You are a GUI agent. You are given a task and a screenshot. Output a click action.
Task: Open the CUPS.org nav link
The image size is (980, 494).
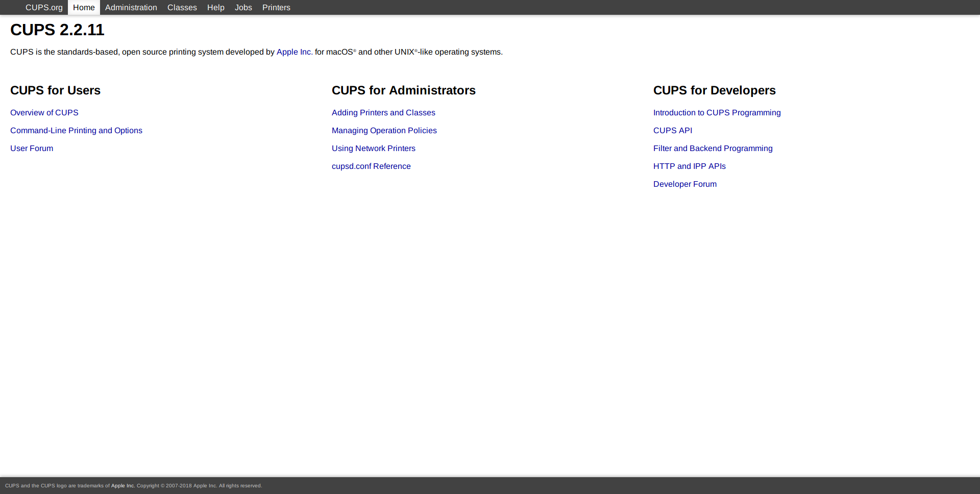(x=44, y=8)
